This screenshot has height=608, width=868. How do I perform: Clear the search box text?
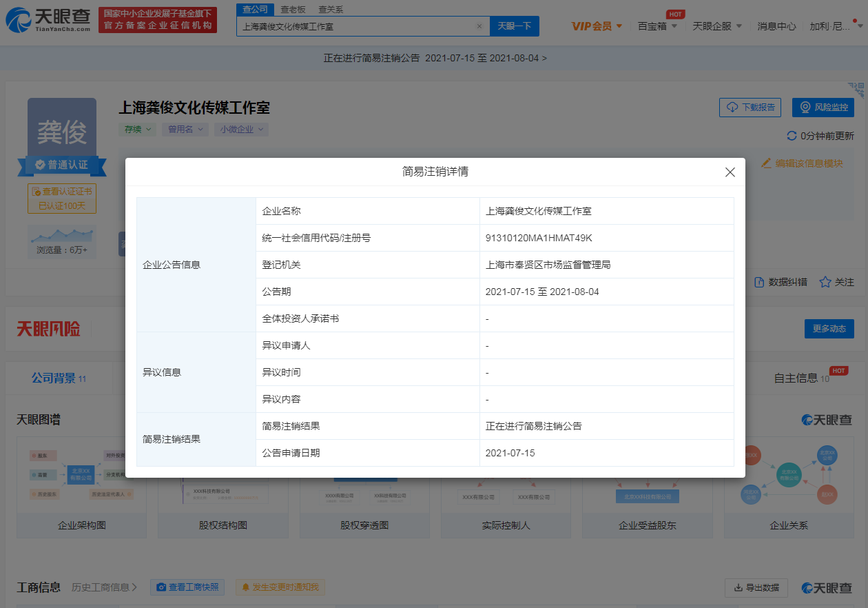pyautogui.click(x=479, y=26)
